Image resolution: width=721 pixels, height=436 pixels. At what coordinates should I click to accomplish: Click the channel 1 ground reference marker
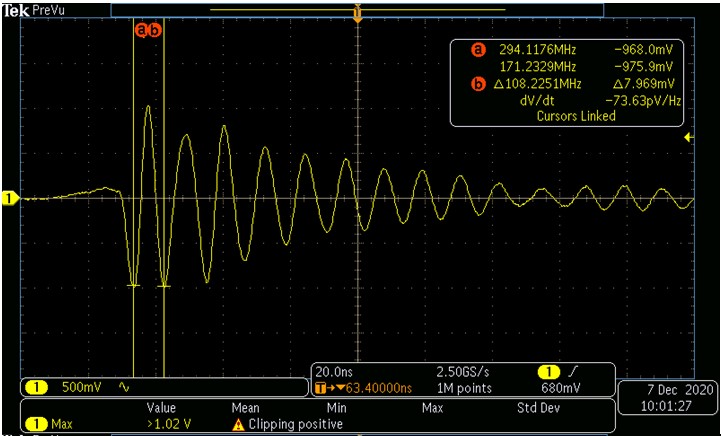click(x=10, y=199)
